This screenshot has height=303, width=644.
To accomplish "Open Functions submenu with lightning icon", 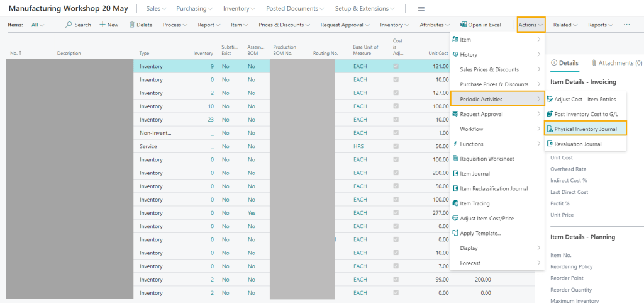I will click(x=497, y=144).
